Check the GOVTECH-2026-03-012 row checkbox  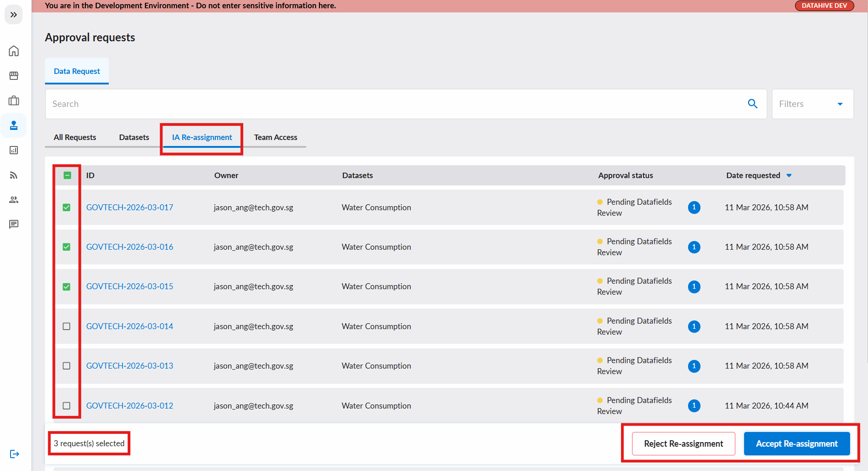pyautogui.click(x=67, y=406)
